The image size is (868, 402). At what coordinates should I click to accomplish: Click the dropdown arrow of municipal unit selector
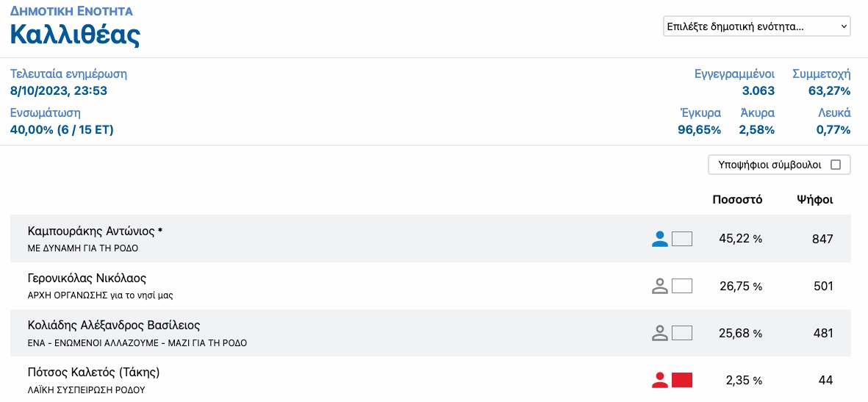click(x=844, y=26)
